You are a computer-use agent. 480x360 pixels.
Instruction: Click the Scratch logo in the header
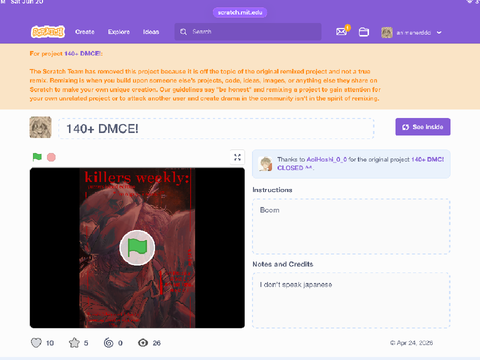(48, 32)
